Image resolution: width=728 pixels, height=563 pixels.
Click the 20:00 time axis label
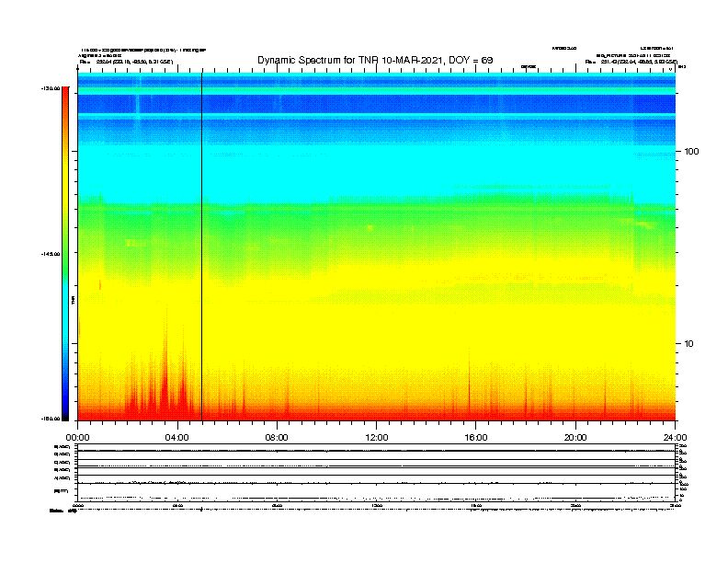(575, 438)
